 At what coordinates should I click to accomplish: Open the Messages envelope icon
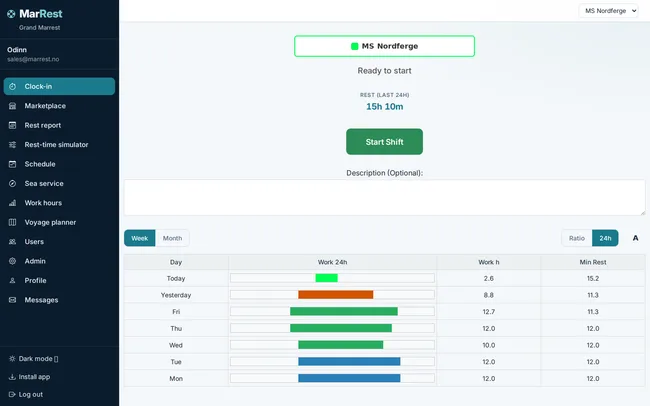coord(12,300)
